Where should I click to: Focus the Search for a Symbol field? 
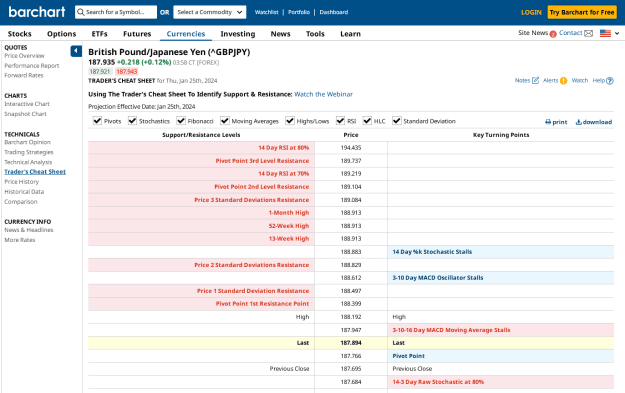116,12
